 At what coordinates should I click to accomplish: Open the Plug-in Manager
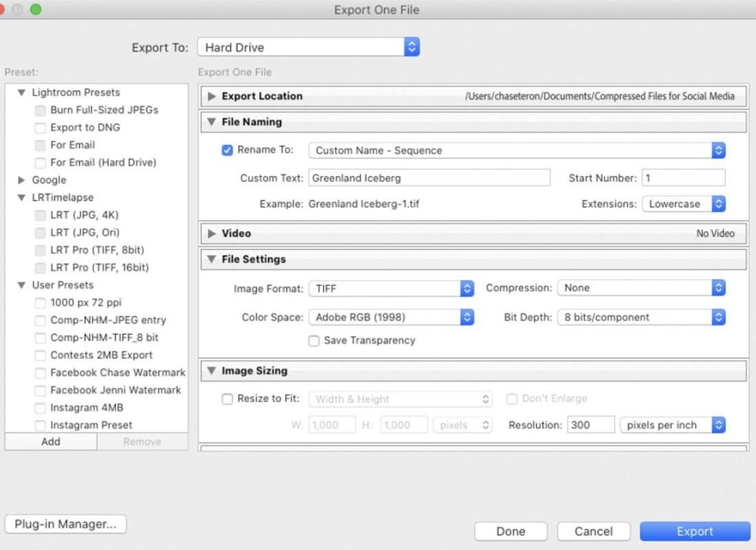click(65, 524)
